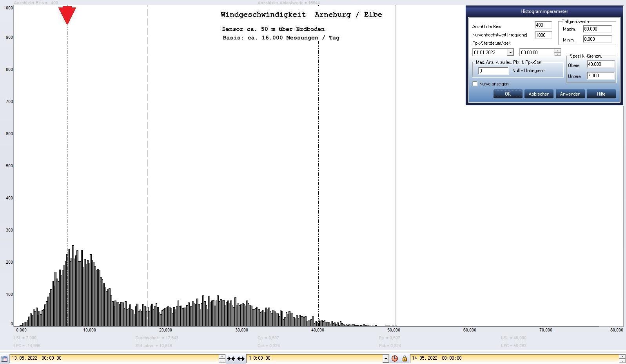Click the red clock icon
Viewport: 626px width, 364px height.
pos(395,359)
